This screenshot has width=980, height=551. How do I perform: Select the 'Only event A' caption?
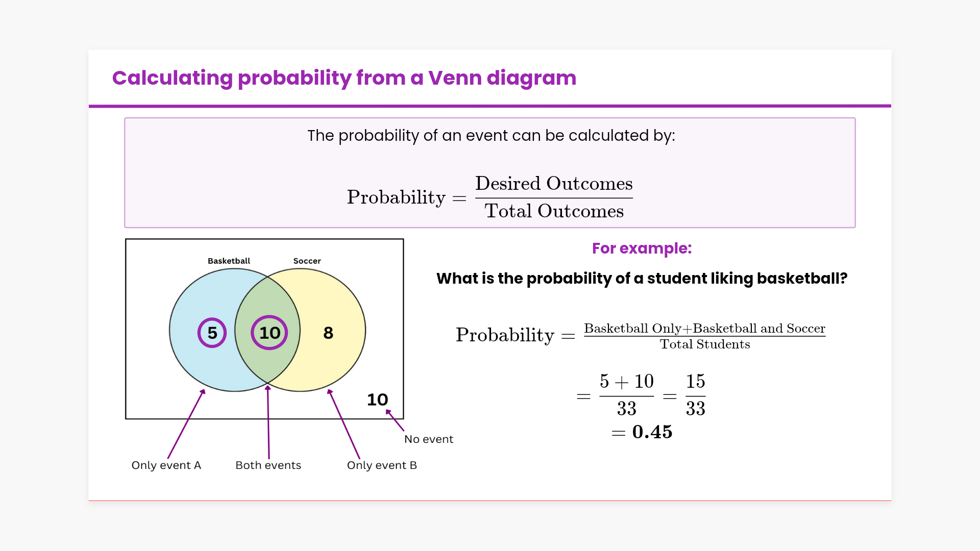(166, 465)
